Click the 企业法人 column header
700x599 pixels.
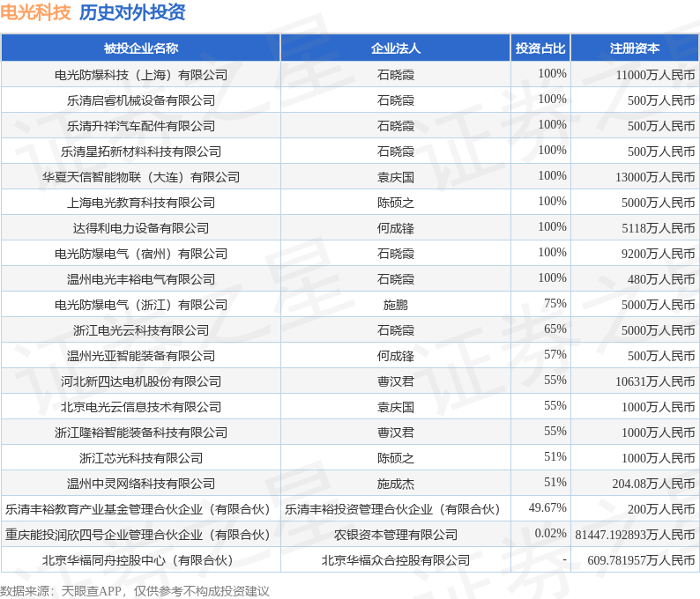point(396,48)
